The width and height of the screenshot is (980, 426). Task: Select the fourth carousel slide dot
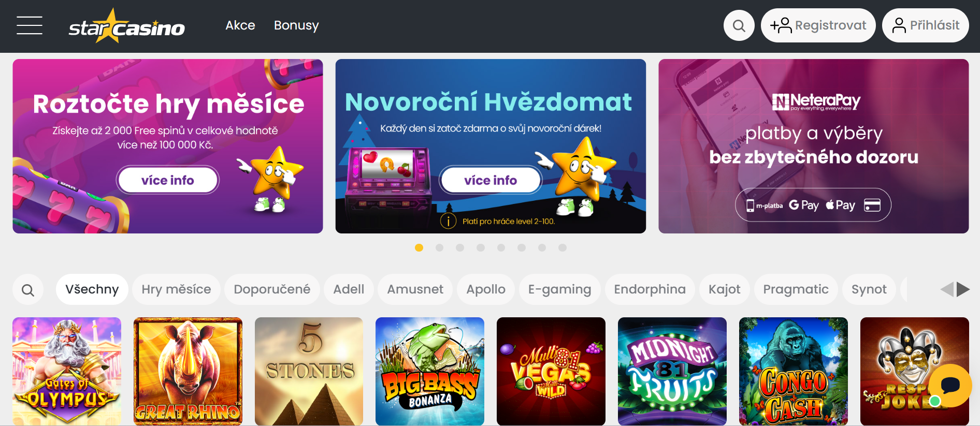point(481,248)
